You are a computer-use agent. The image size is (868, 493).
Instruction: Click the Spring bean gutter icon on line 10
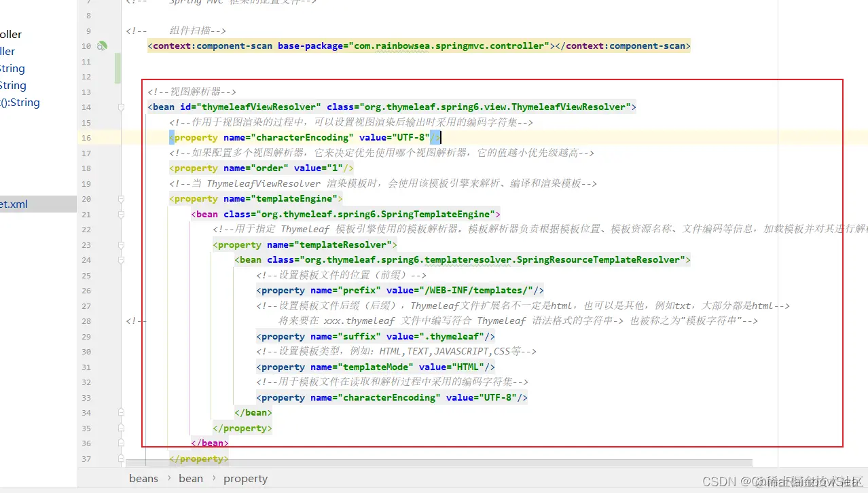pyautogui.click(x=101, y=46)
